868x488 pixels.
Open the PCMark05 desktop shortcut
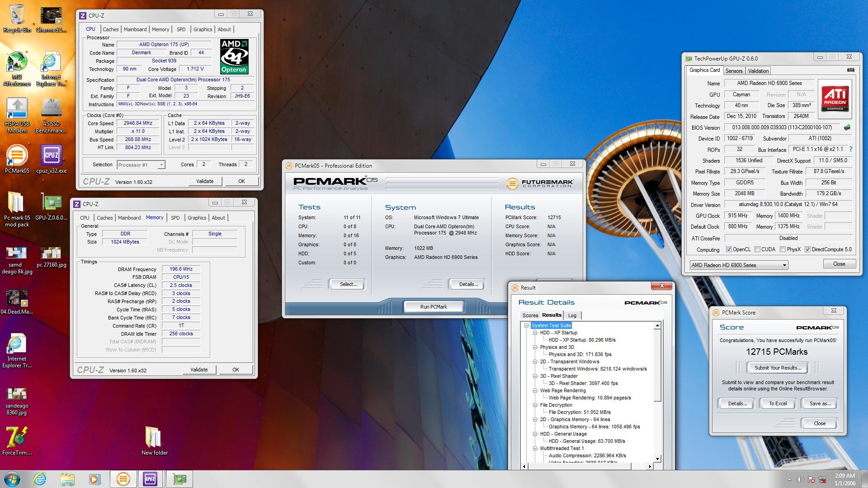tap(17, 159)
